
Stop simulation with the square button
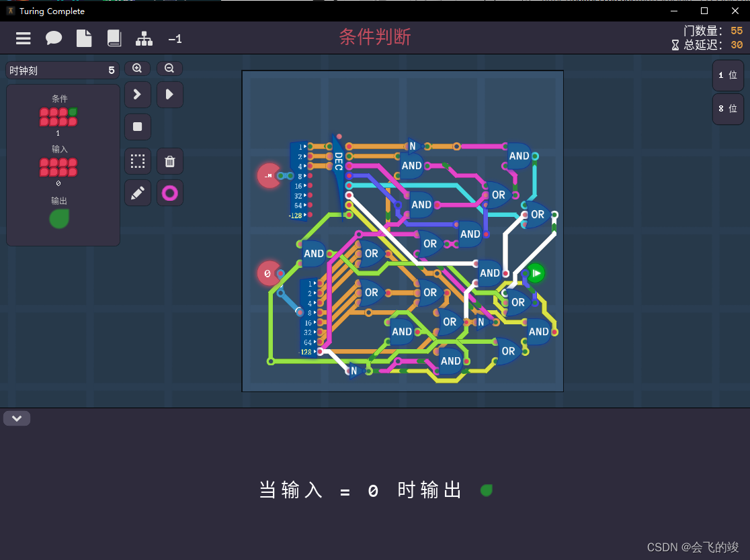click(137, 126)
